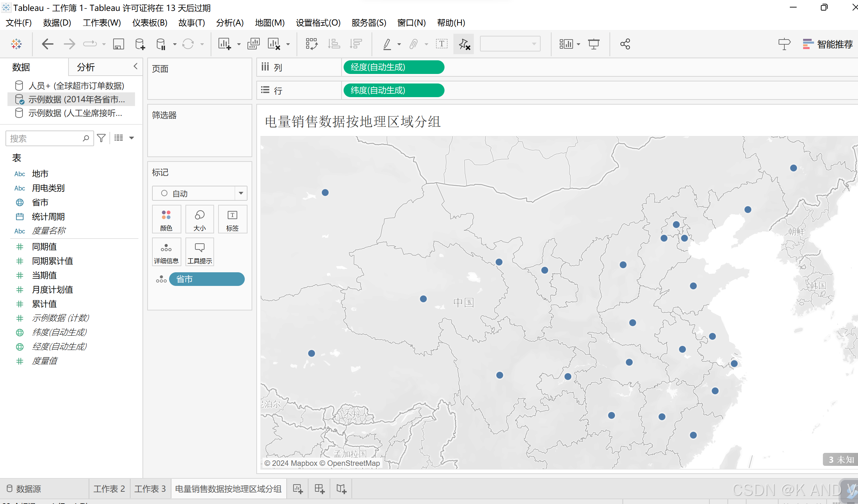Click the filter fields funnel icon
The height and width of the screenshot is (504, 858).
click(101, 138)
